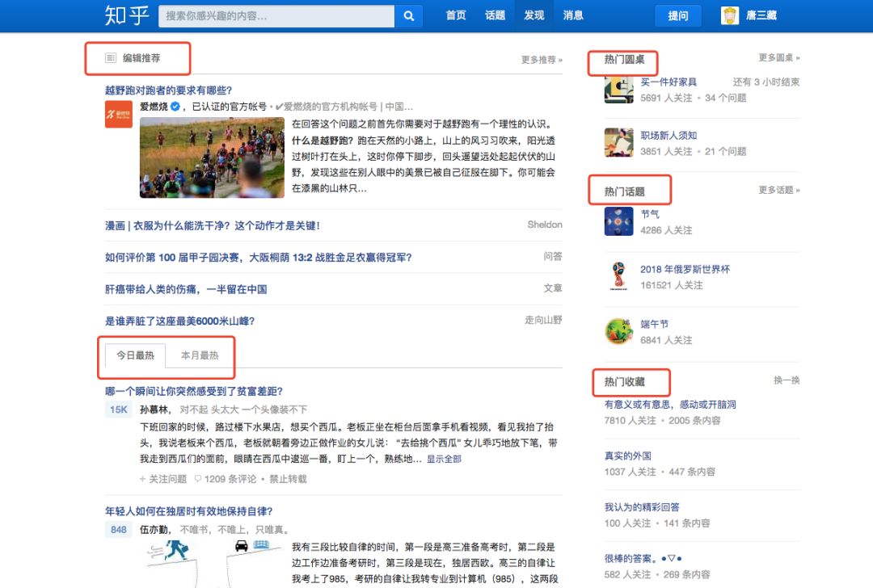Open collection 有意义或有意思,感动或开脑洞

(670, 405)
